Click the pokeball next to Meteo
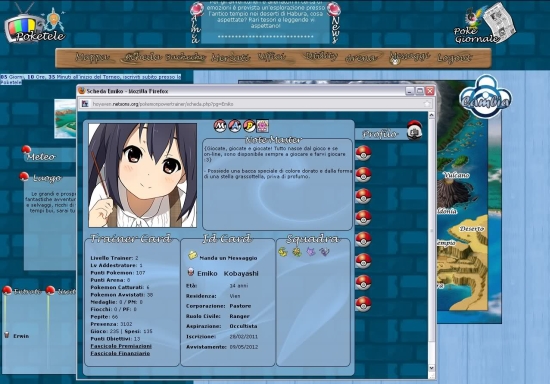The image size is (550, 384). pos(26,150)
